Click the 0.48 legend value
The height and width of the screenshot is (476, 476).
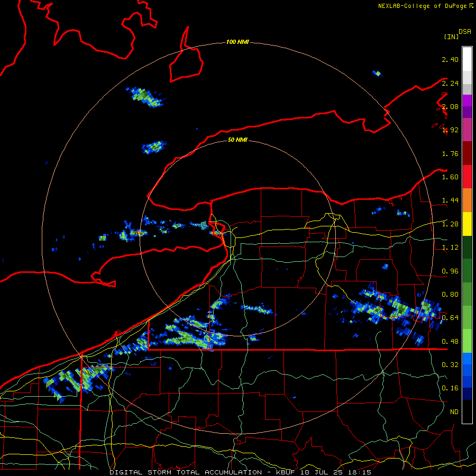pos(450,342)
